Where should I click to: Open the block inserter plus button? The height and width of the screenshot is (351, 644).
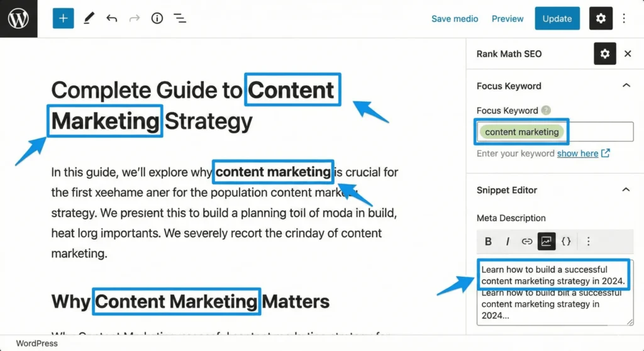point(63,18)
